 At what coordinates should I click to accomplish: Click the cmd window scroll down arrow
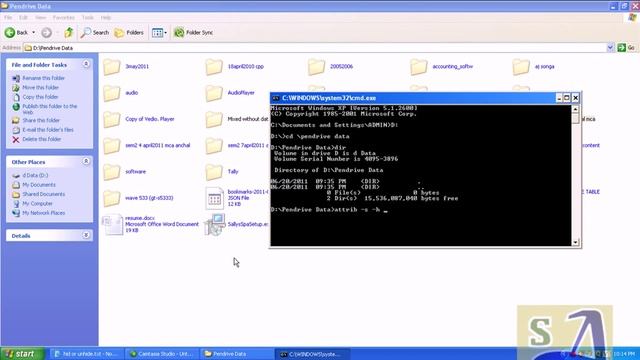click(x=576, y=242)
